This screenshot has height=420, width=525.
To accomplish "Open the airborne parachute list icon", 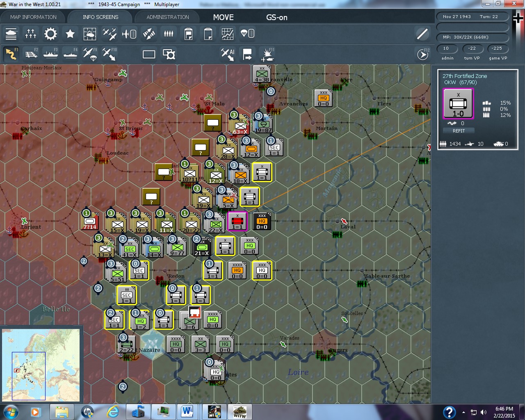I will click(x=247, y=34).
